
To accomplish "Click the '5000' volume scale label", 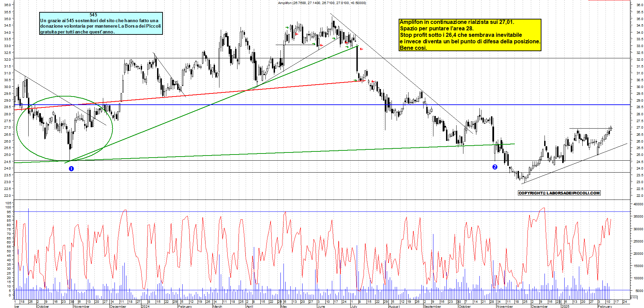I will coord(639,291).
